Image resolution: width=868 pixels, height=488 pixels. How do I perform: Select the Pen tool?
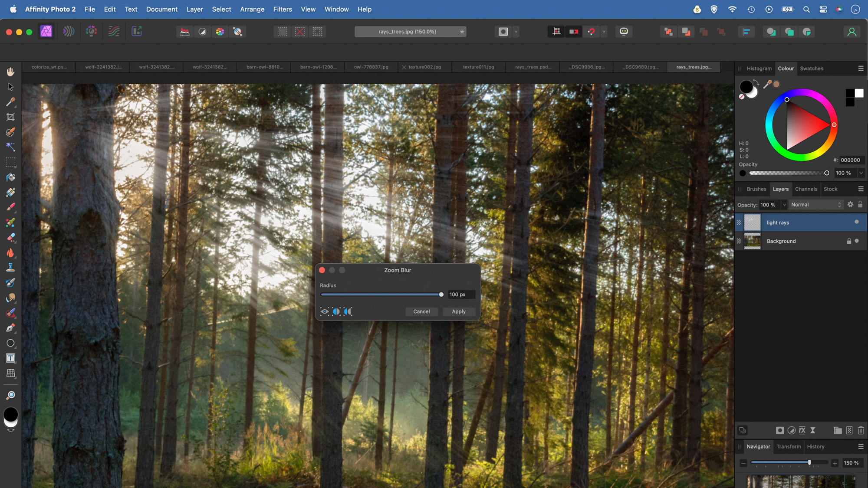(10, 328)
